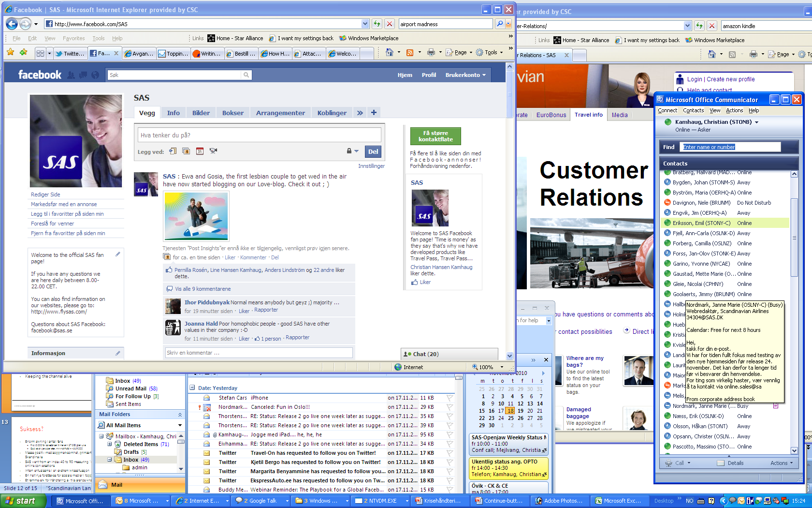Image resolution: width=812 pixels, height=508 pixels.
Task: Click 'Vis alle 9 kommentarene' link
Action: [x=203, y=289]
